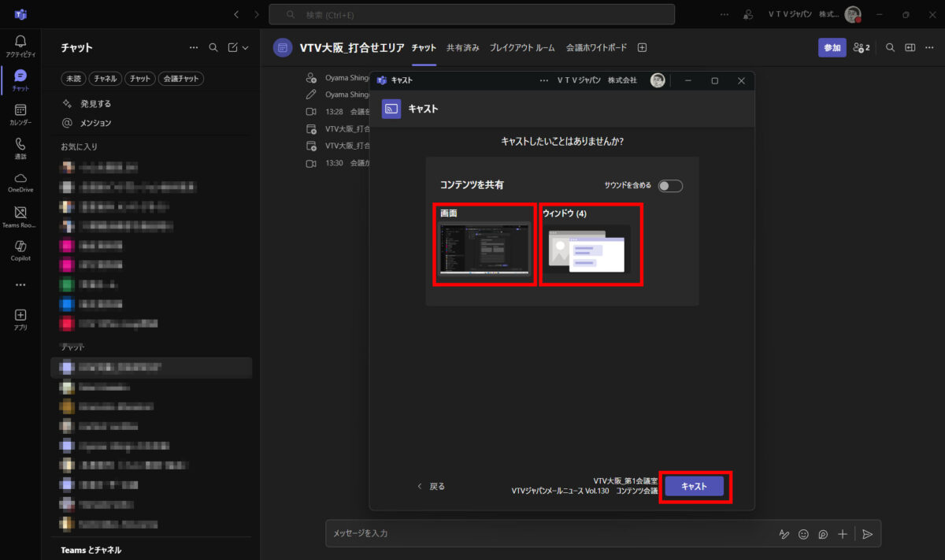Open Teams title bar settings ellipsis
The height and width of the screenshot is (560, 945).
point(724,14)
